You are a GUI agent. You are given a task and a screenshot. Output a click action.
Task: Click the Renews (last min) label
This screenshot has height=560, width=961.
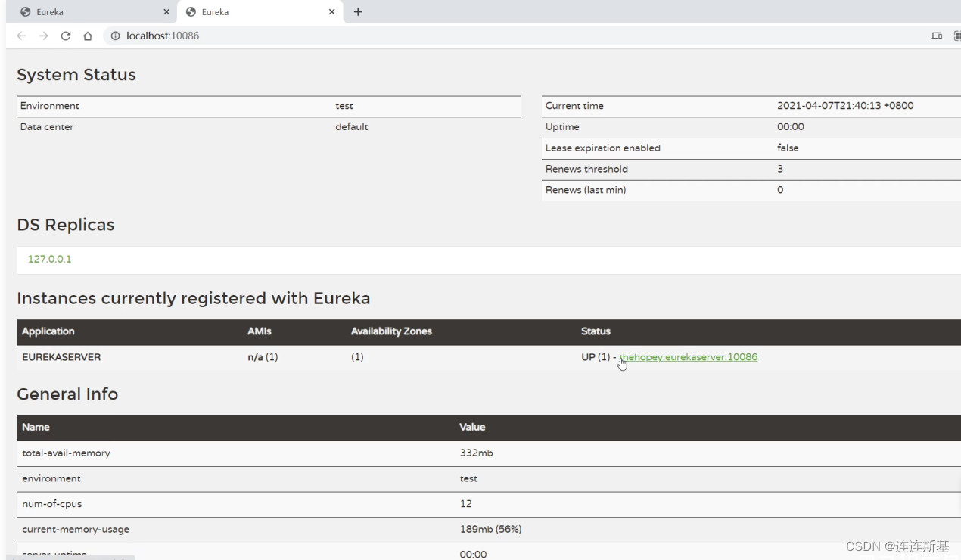(x=586, y=190)
